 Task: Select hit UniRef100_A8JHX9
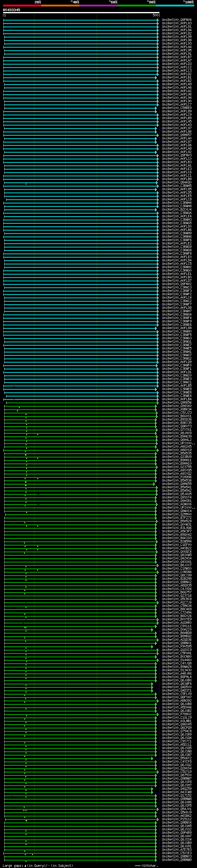coord(176,433)
